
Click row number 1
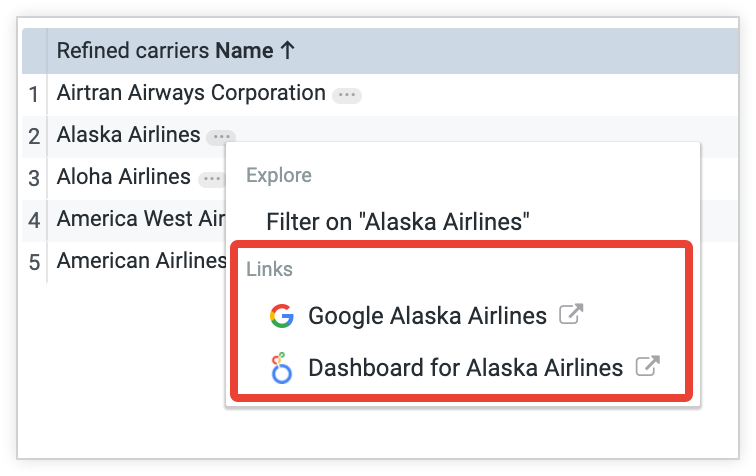coord(33,94)
